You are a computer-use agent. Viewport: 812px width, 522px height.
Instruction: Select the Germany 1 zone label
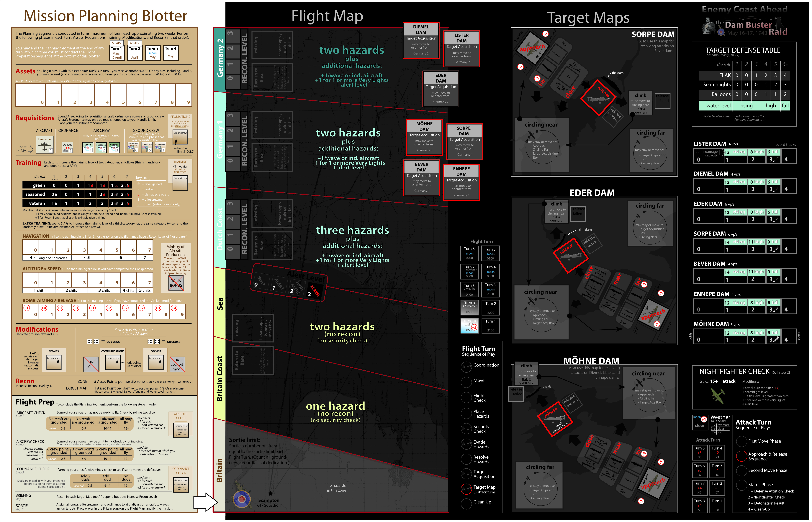[220, 140]
